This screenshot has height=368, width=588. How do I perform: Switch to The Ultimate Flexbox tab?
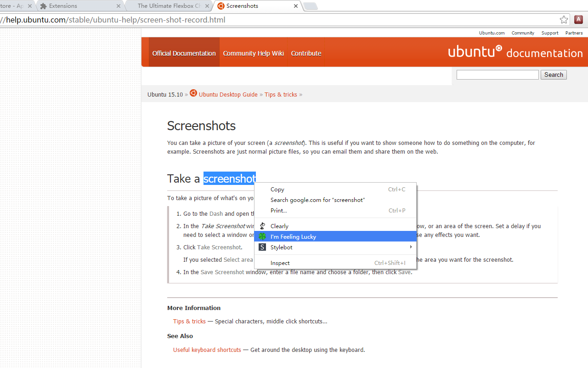(169, 6)
